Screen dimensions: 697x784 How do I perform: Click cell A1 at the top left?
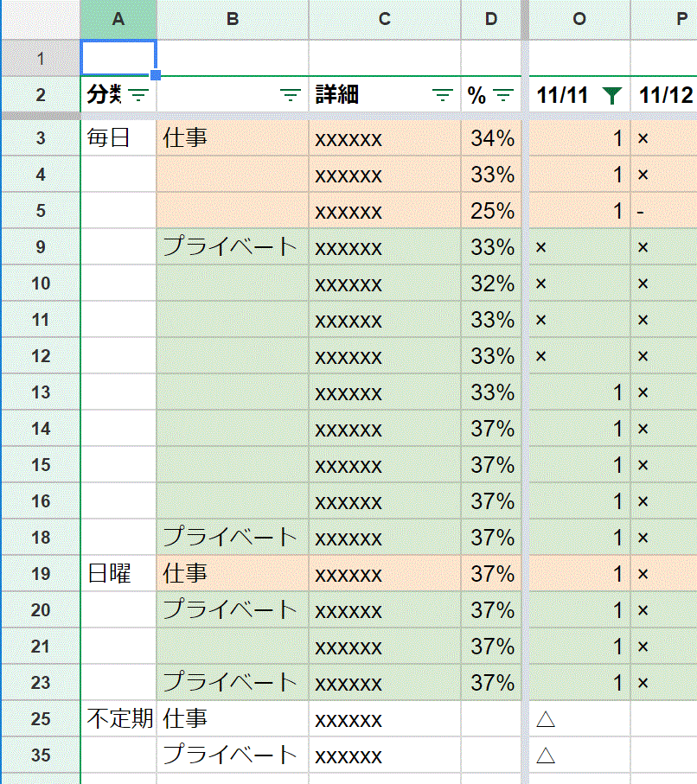tap(118, 57)
